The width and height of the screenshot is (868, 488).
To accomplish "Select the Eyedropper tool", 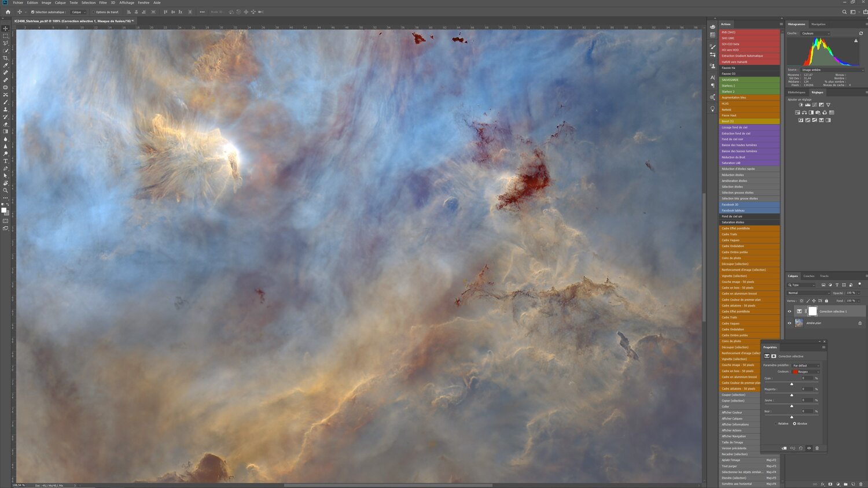I will 6,65.
